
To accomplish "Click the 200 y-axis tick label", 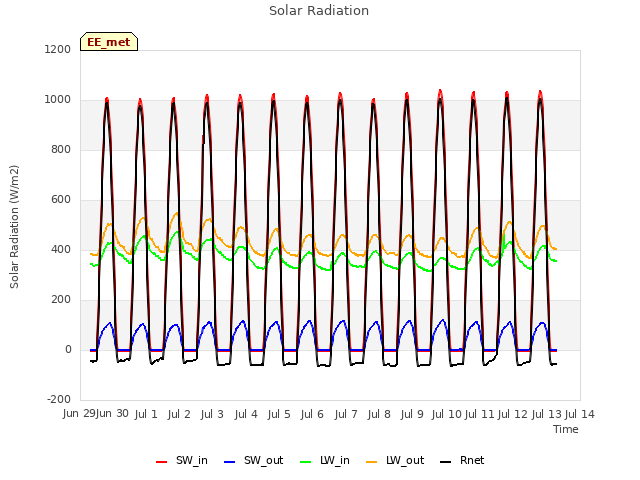I will point(61,300).
